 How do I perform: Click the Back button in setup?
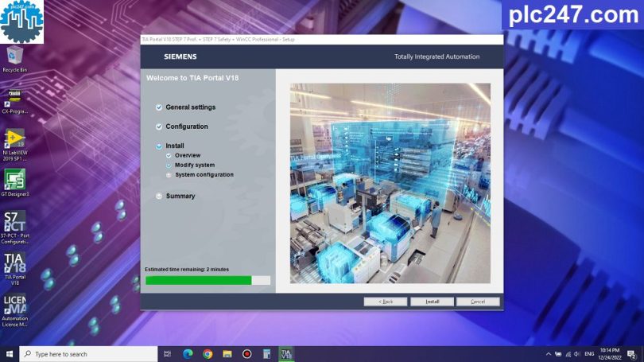click(386, 302)
